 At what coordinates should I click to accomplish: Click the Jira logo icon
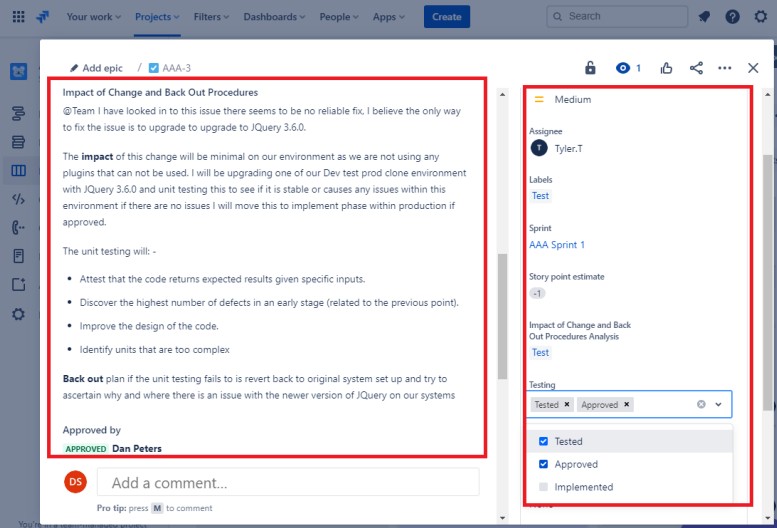tap(43, 16)
